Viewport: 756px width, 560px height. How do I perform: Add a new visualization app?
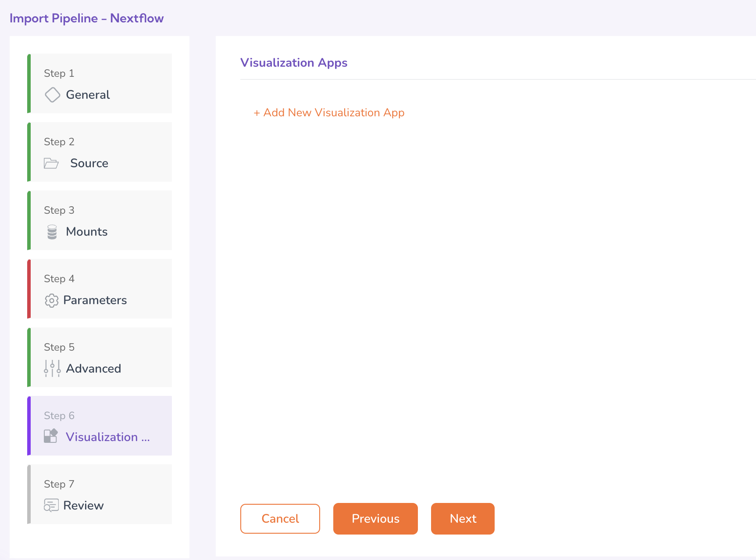[x=329, y=113]
